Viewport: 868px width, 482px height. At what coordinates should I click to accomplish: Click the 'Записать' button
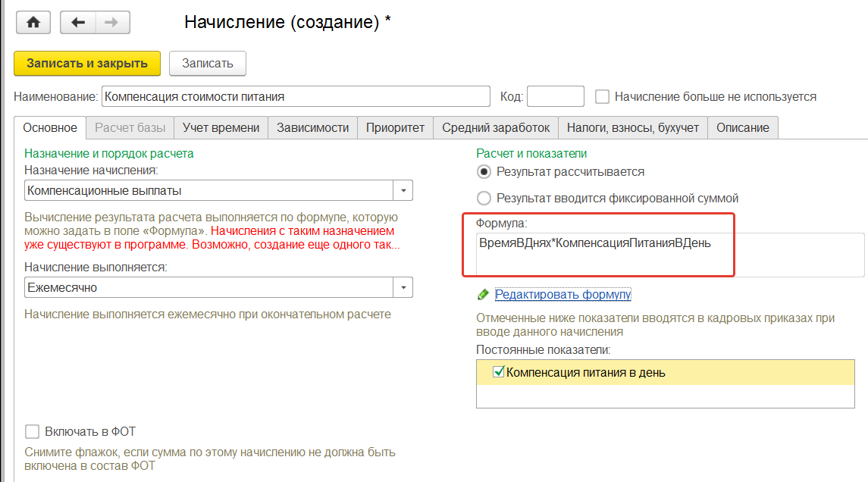click(207, 63)
